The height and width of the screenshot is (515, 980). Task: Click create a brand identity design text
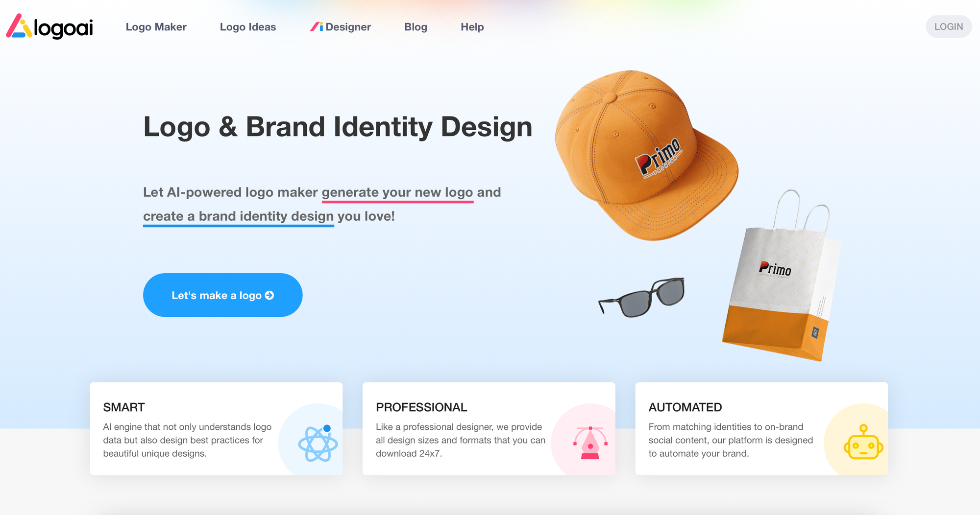[239, 217]
